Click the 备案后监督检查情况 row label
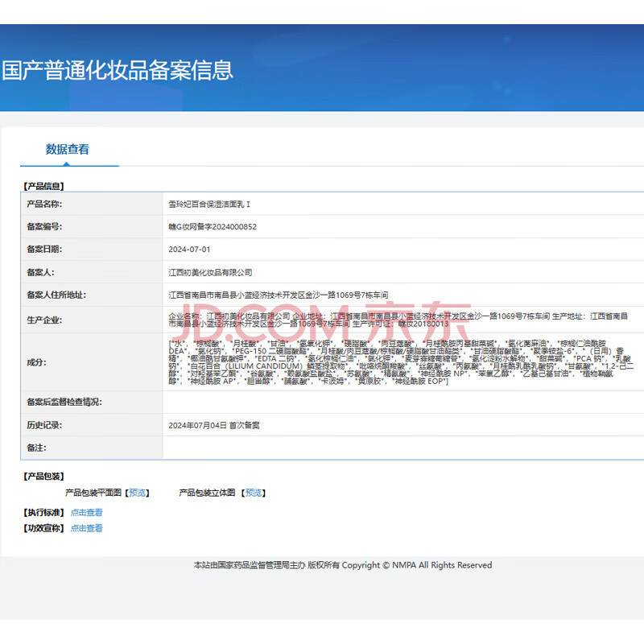644x644 pixels. [x=64, y=402]
